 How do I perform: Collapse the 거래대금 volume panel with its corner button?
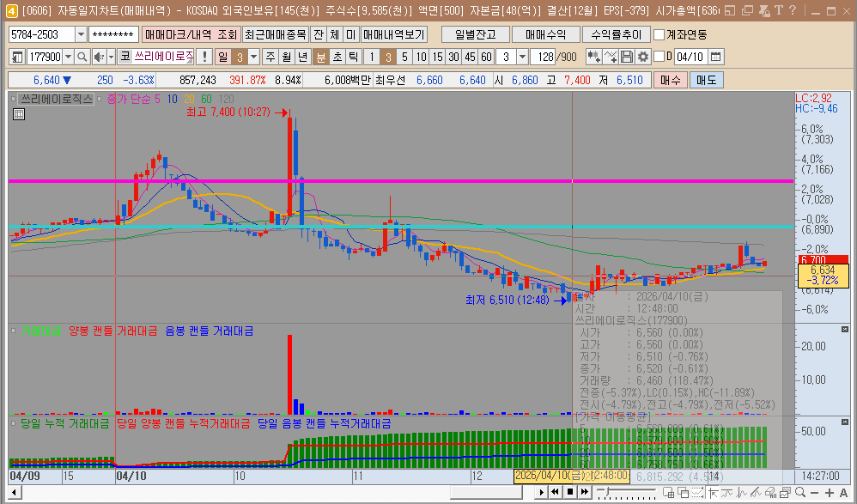844,329
